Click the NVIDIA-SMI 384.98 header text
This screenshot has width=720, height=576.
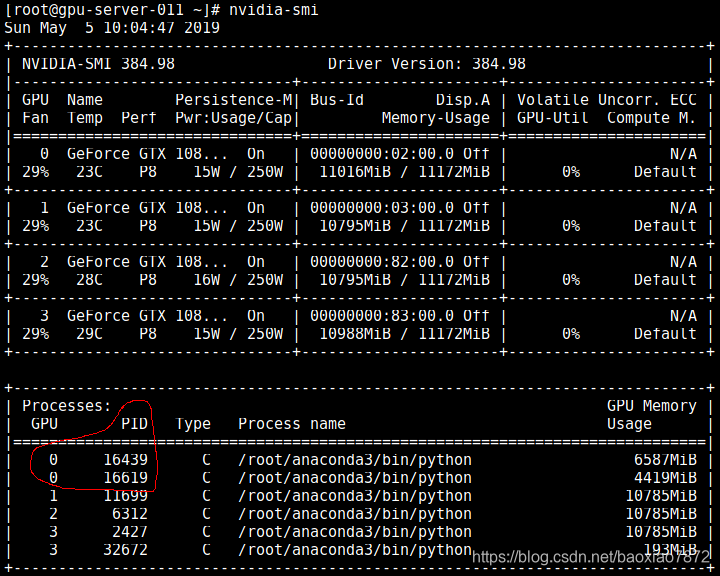pos(98,63)
